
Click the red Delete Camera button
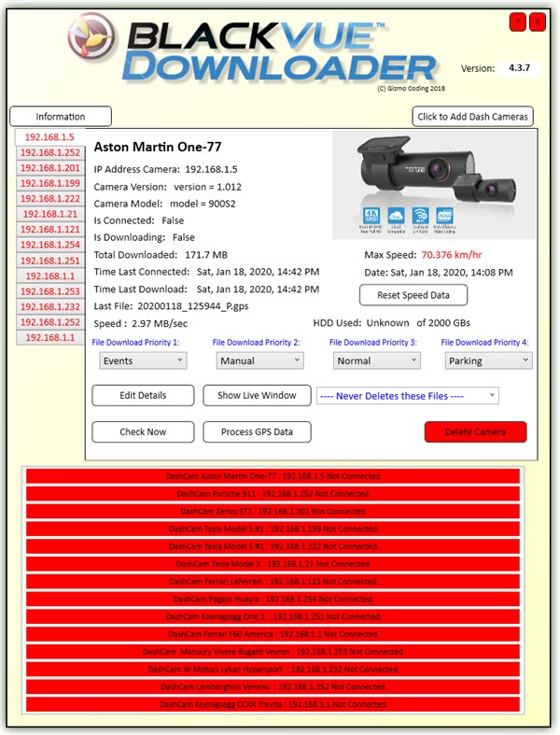pyautogui.click(x=476, y=431)
